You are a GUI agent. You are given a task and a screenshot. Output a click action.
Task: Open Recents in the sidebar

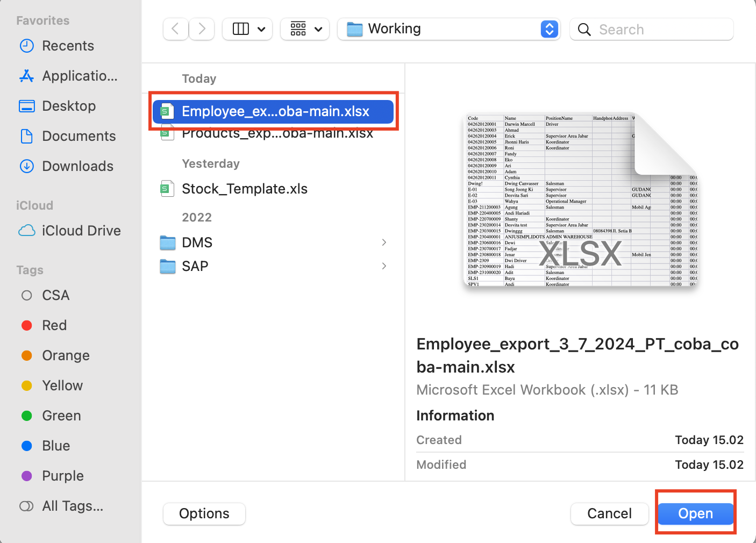pos(68,46)
